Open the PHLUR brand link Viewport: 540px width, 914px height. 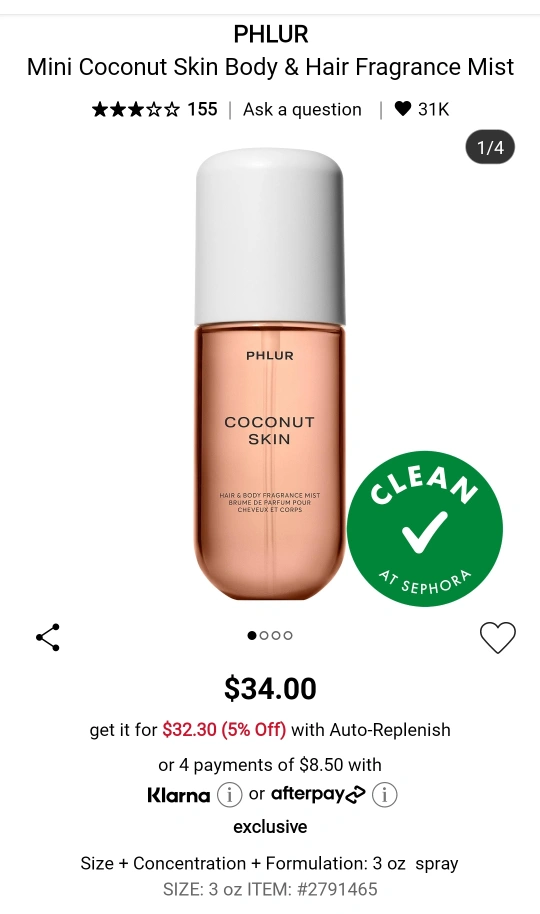point(271,34)
